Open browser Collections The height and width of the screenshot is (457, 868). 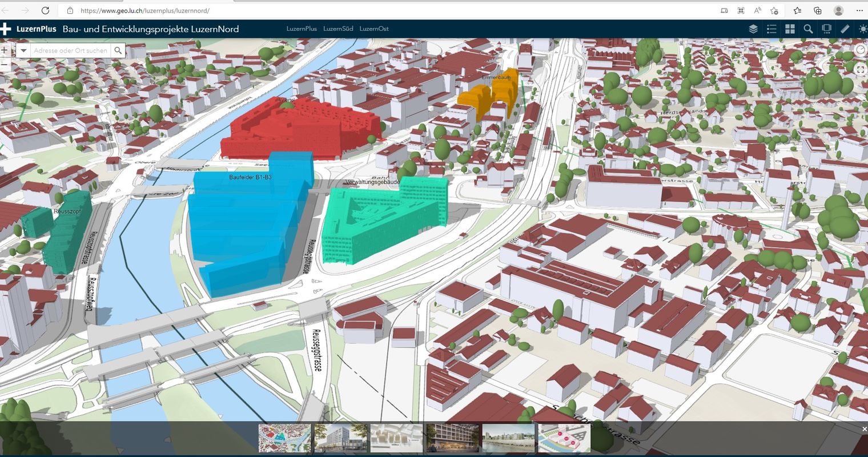(818, 10)
